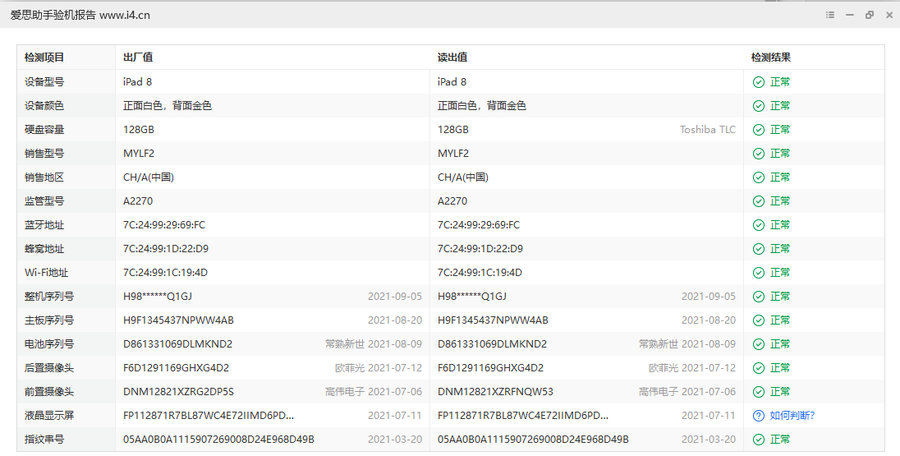Click the 如何判断? link for 液晶显示屏
This screenshot has width=900, height=456.
792,415
